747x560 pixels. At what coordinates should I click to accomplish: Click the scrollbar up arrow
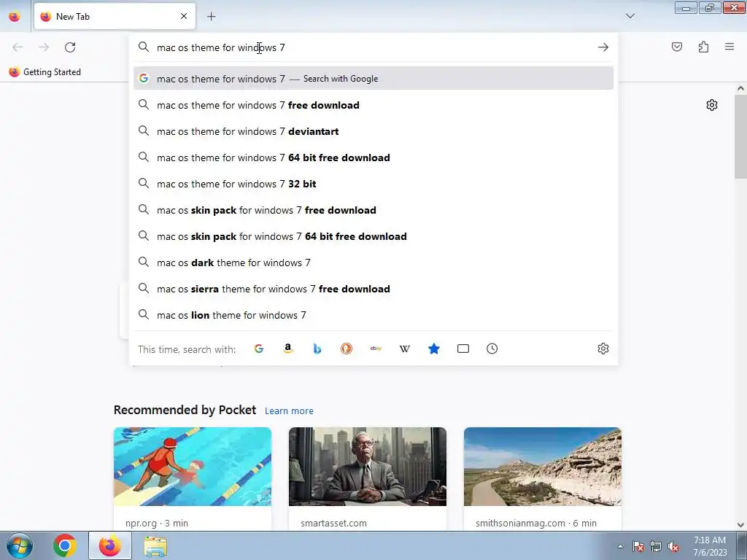point(741,88)
